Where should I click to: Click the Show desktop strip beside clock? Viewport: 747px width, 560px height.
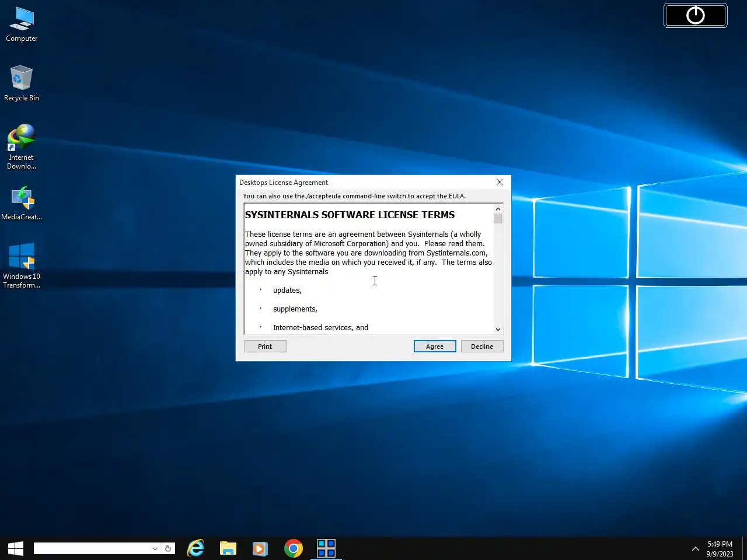click(x=744, y=548)
